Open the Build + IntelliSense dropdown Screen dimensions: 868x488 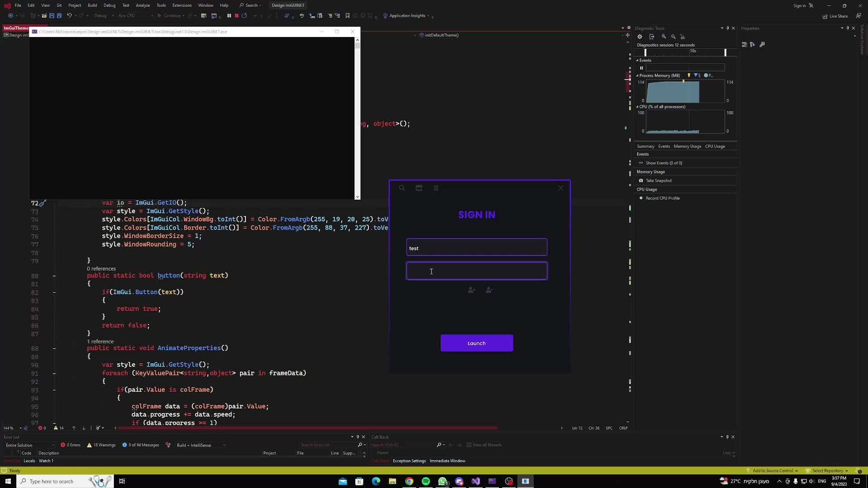[200, 445]
